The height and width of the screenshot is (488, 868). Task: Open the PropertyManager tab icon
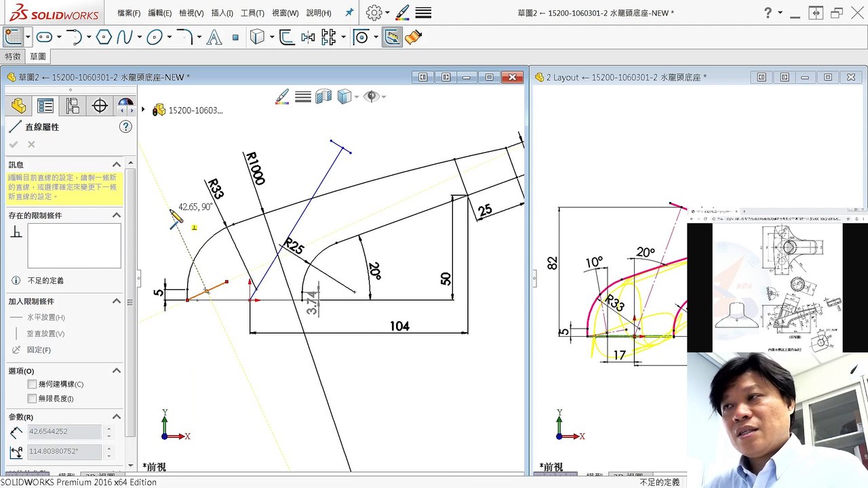(x=45, y=106)
